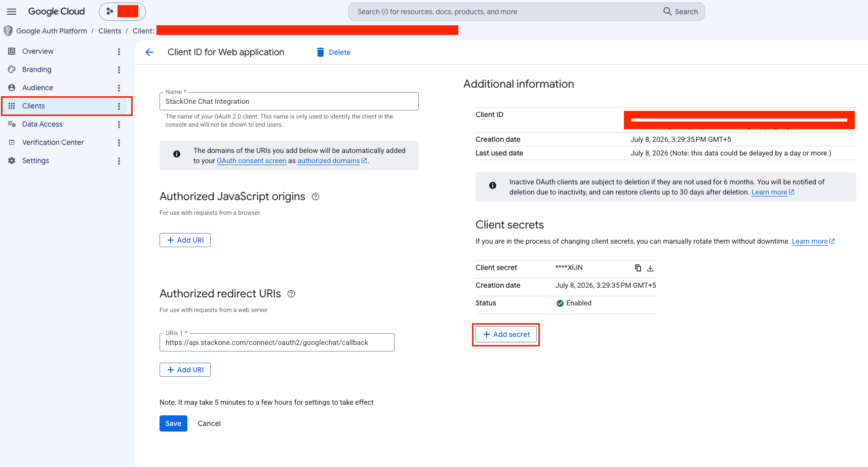
Task: Open Data Access in the sidebar
Action: point(43,124)
